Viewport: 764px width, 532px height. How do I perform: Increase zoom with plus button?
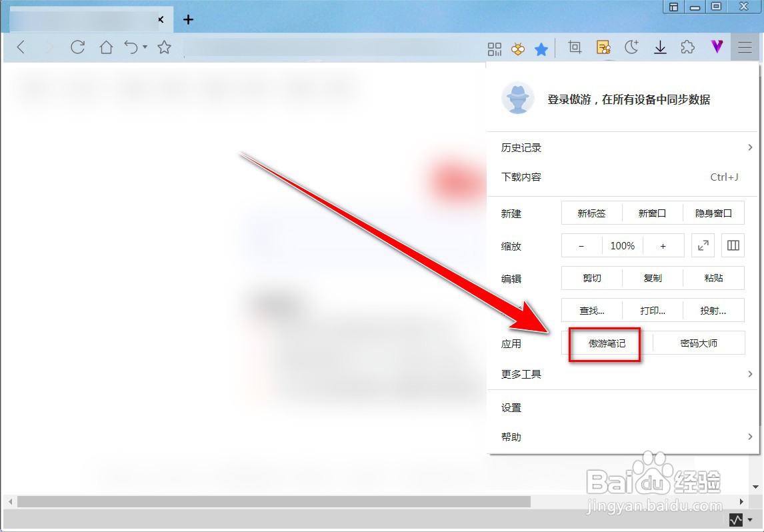tap(663, 245)
